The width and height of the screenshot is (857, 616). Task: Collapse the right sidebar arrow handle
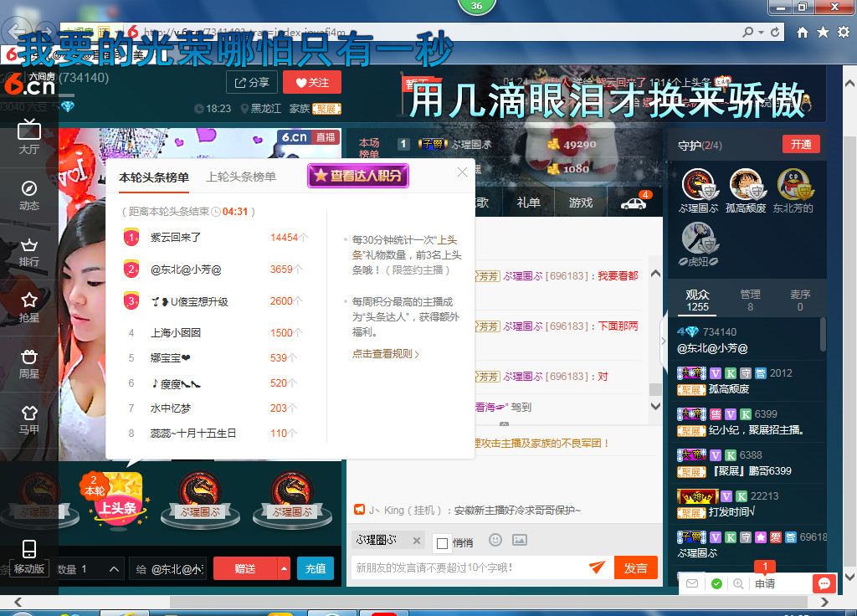point(664,341)
